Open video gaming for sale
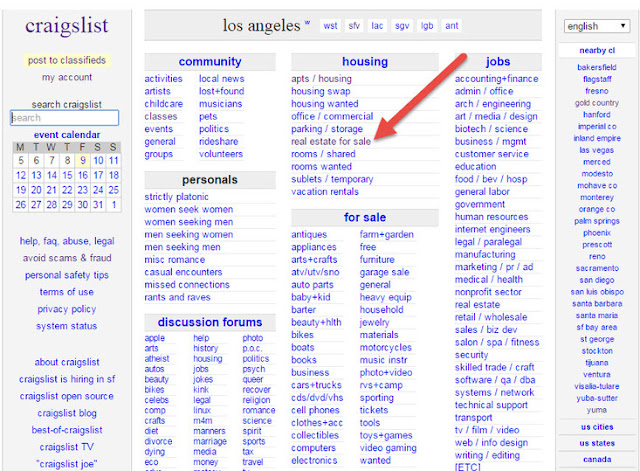The width and height of the screenshot is (640, 471). point(388,448)
